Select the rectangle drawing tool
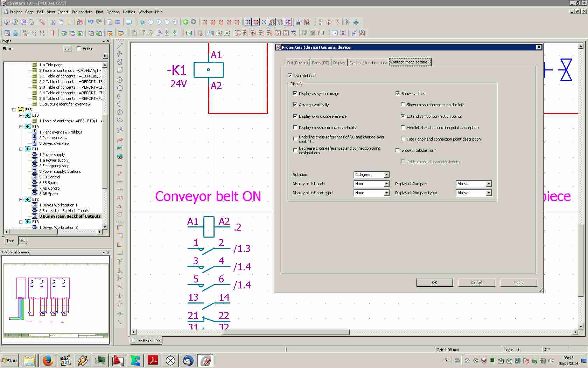 pyautogui.click(x=120, y=70)
